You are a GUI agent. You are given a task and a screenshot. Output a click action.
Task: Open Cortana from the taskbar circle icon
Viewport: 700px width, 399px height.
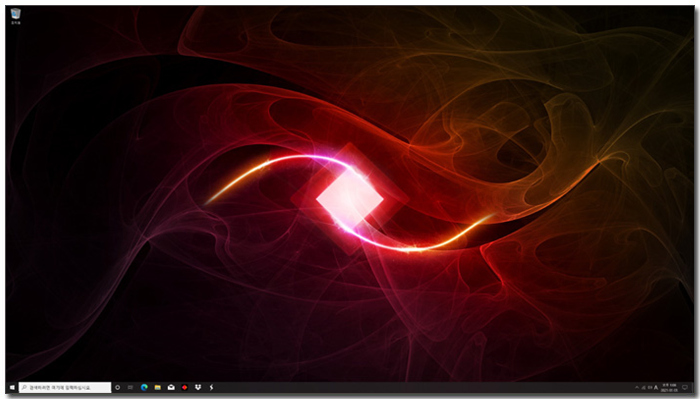tap(117, 387)
